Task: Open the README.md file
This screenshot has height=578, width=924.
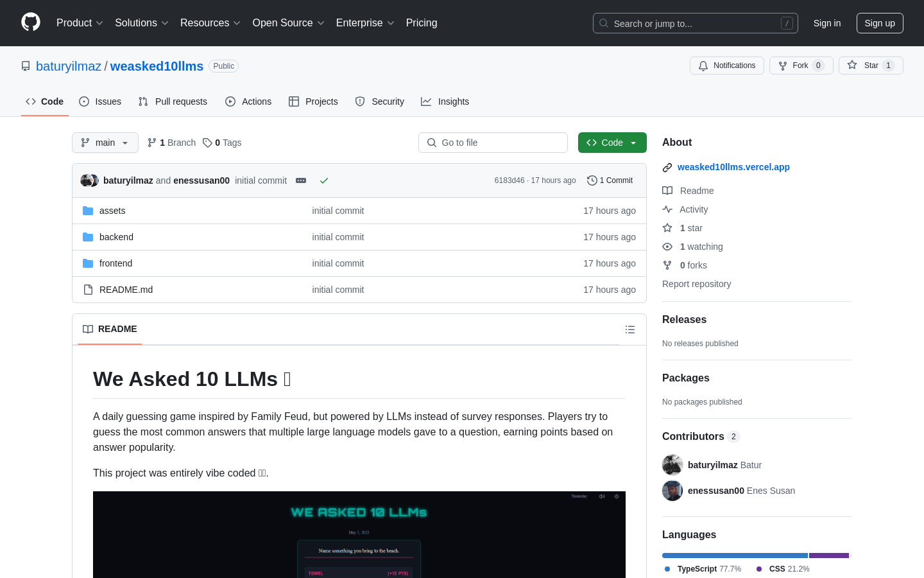Action: coord(126,290)
